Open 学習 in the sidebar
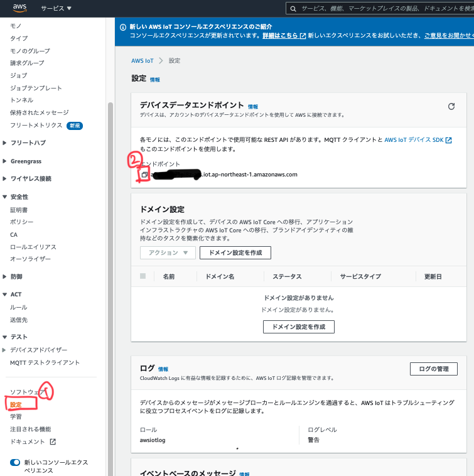This screenshot has height=476, width=474. click(16, 416)
